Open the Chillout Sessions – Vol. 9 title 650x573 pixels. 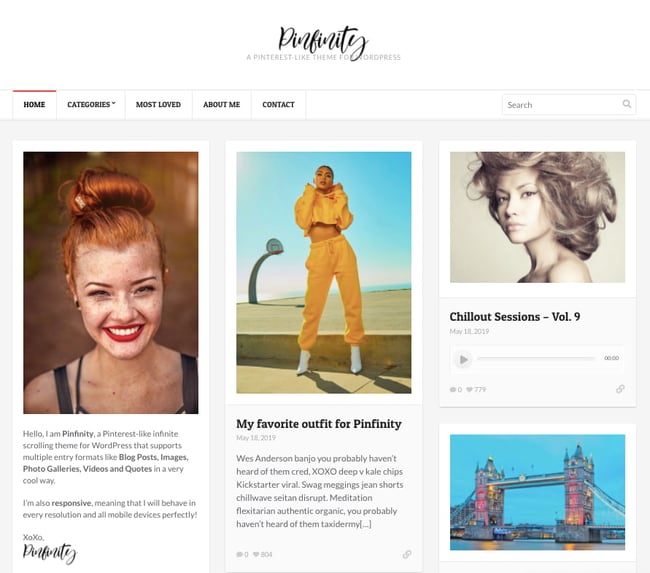[x=514, y=317]
